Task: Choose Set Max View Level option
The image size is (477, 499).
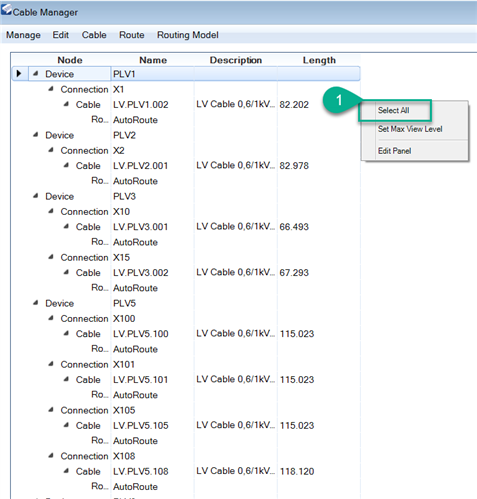Action: point(410,129)
